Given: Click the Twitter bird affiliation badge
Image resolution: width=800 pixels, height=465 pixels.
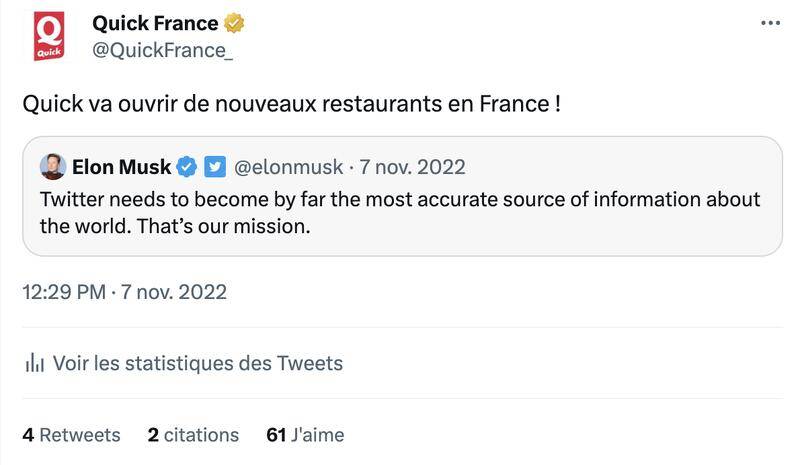Looking at the screenshot, I should pos(215,166).
